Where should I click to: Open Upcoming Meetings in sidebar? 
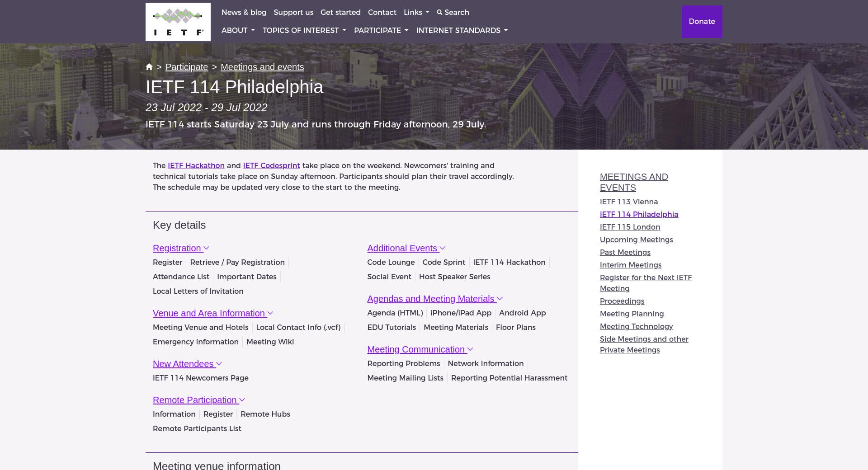[637, 240]
